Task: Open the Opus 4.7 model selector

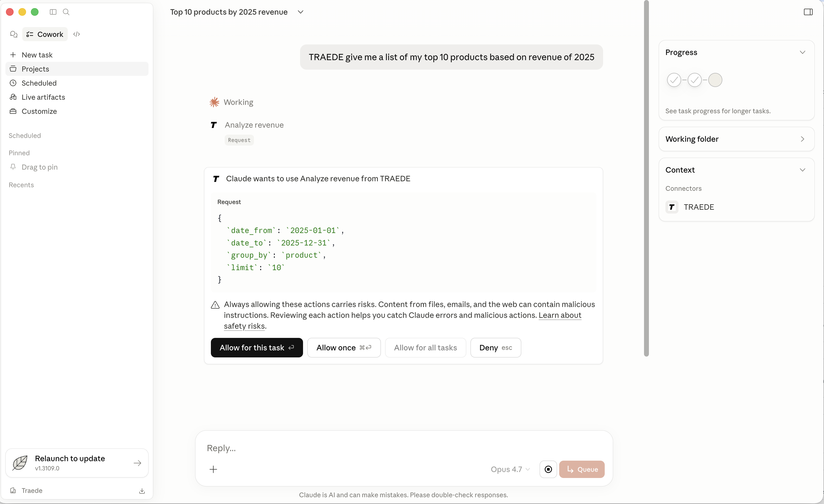Action: coord(510,469)
